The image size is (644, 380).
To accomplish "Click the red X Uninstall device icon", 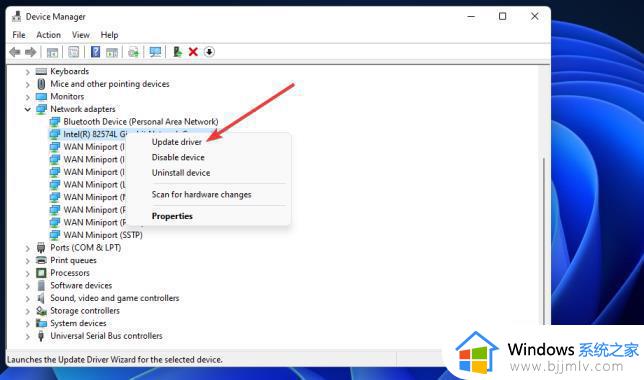I will (193, 52).
